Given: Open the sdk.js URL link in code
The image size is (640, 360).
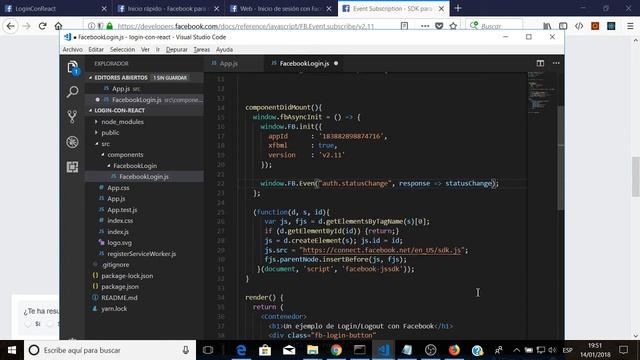Looking at the screenshot, I should pos(382,250).
